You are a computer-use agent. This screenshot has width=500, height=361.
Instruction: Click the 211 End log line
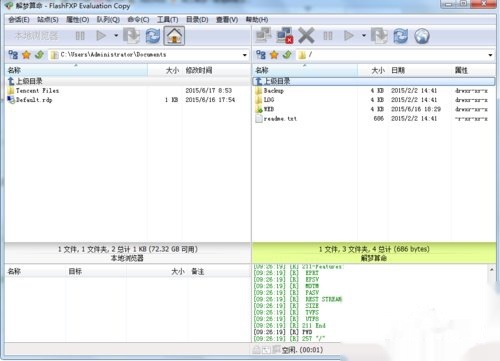[x=290, y=326]
